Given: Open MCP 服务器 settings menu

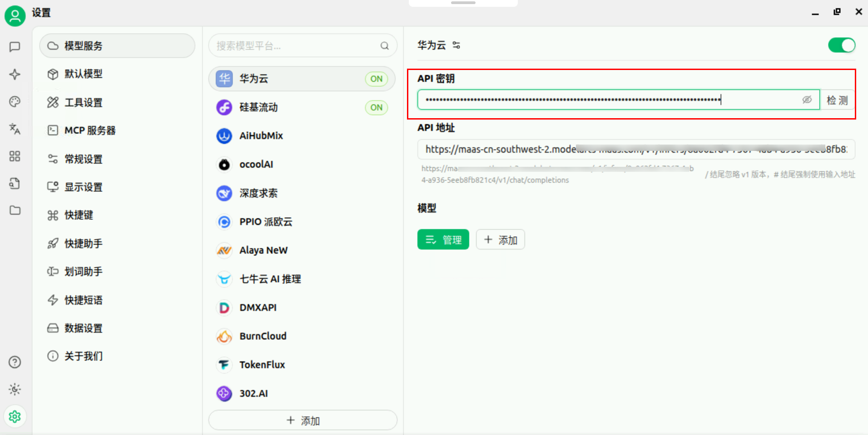Looking at the screenshot, I should point(117,130).
